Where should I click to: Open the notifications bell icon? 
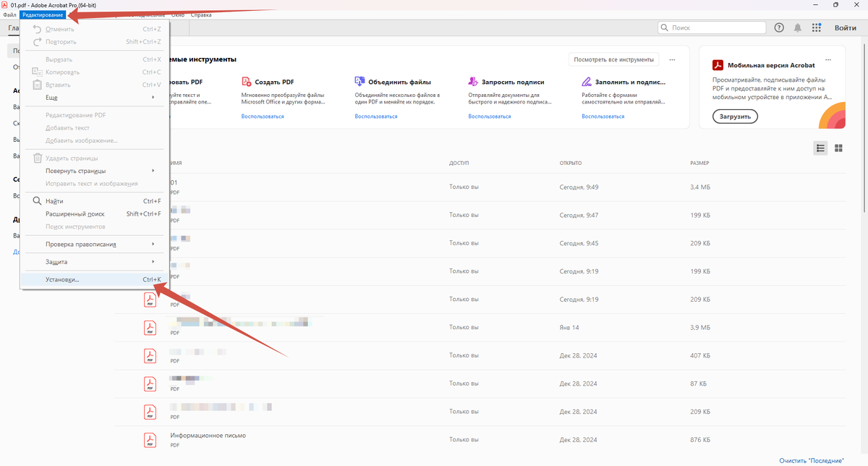798,27
